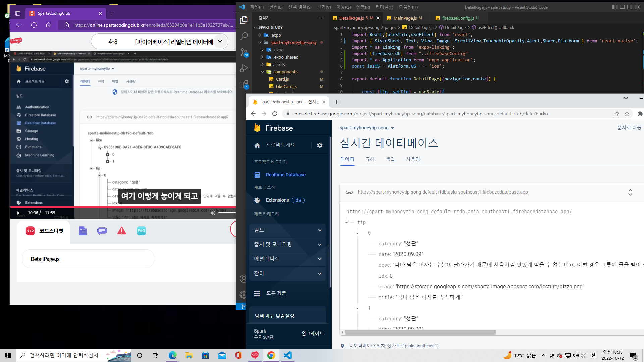Viewport: 644px width, 362px height.
Task: Collapse the 1 node under tip
Action: coord(357,308)
